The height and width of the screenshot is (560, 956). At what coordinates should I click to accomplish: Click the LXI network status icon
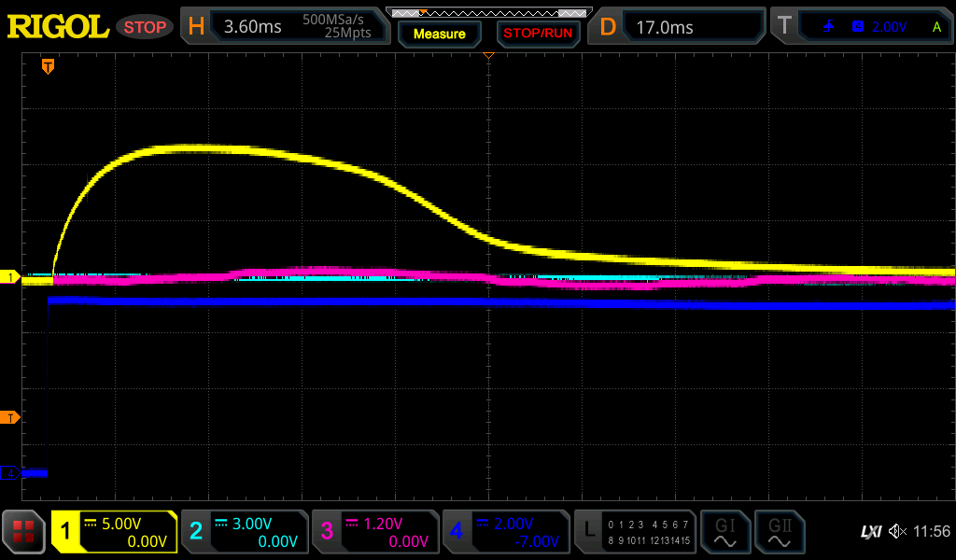click(x=870, y=532)
